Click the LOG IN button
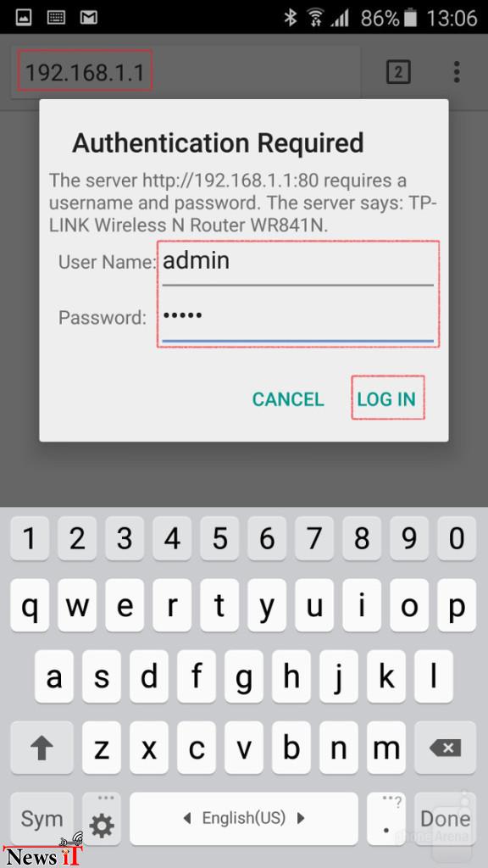This screenshot has height=868, width=488. 386,399
